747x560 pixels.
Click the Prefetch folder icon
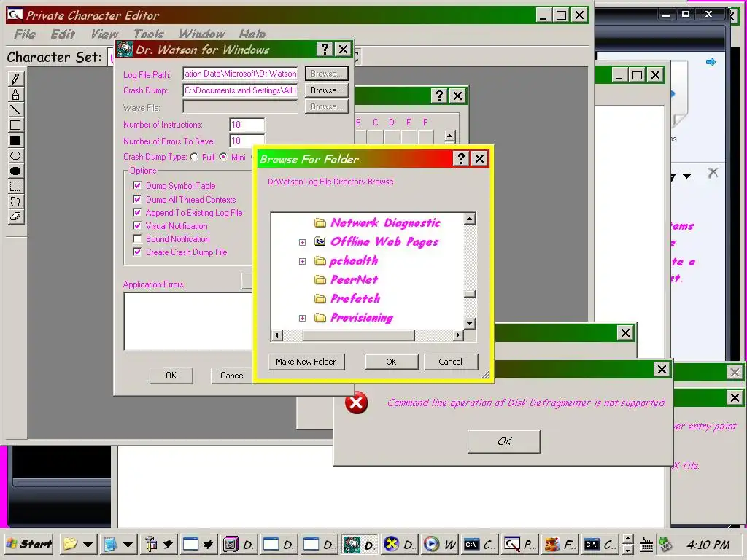pyautogui.click(x=320, y=298)
